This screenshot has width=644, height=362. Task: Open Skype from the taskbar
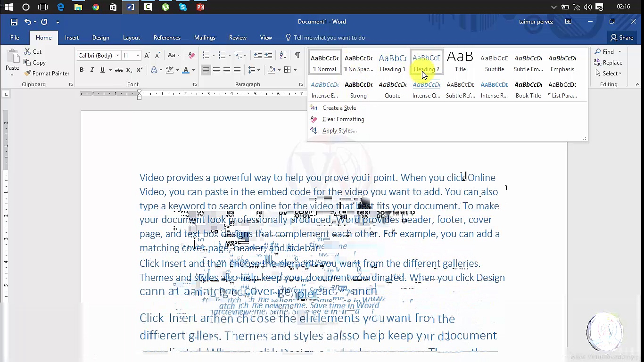pyautogui.click(x=183, y=7)
